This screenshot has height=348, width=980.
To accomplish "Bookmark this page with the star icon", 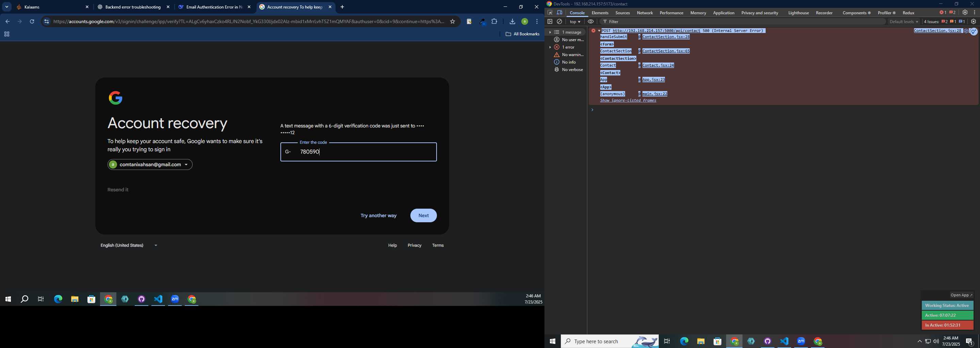I will [453, 22].
